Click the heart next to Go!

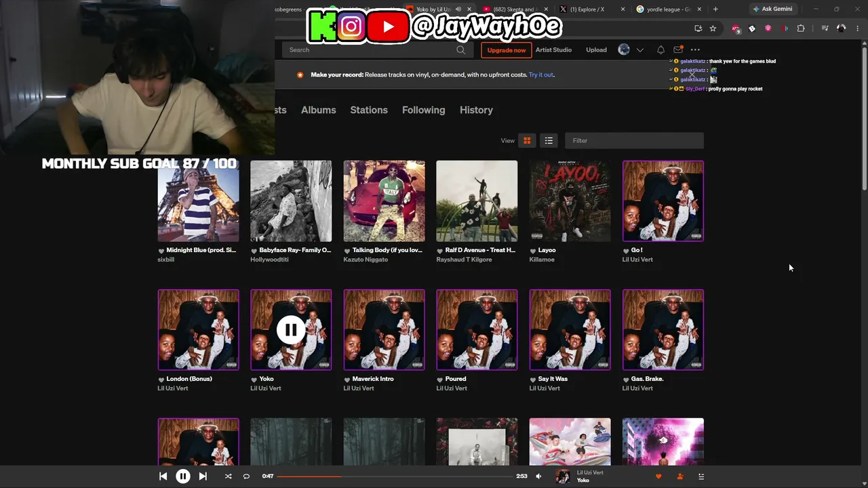[x=626, y=251]
